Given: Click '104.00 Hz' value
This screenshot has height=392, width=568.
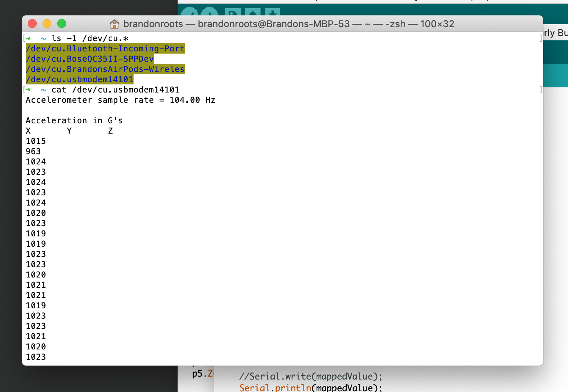Looking at the screenshot, I should [192, 100].
